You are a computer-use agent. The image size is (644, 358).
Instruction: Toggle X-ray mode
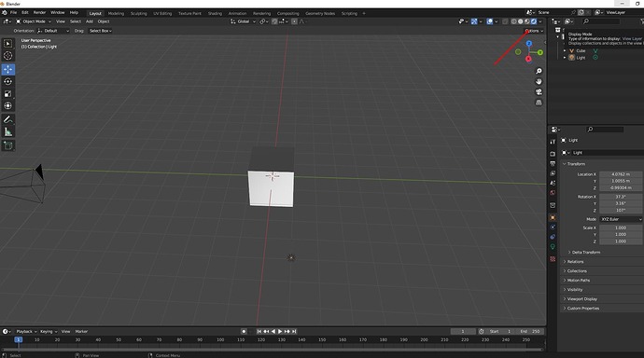tap(505, 21)
